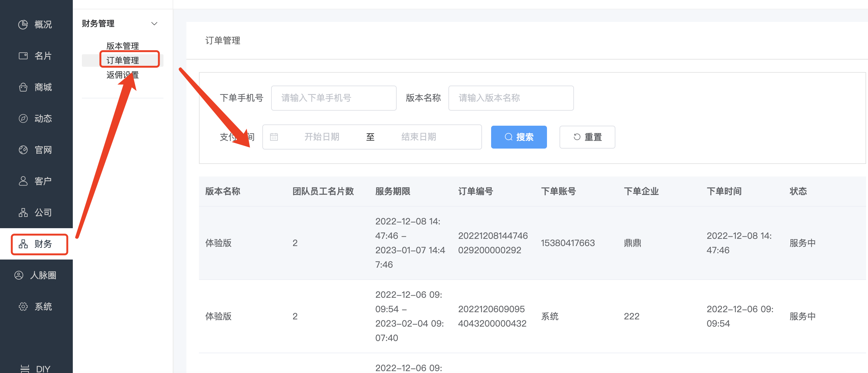Open the 概况 overview sidebar icon
The image size is (868, 373).
coord(23,24)
